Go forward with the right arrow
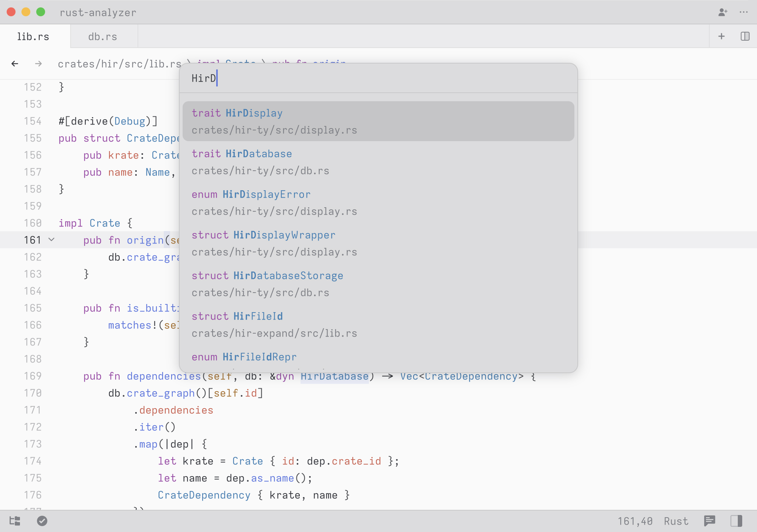 click(x=38, y=64)
